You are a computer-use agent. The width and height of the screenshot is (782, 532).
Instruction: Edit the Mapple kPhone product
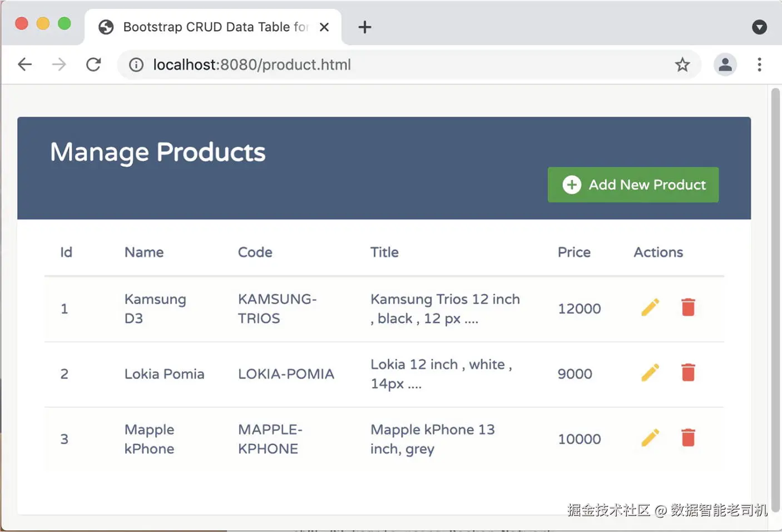pos(650,438)
